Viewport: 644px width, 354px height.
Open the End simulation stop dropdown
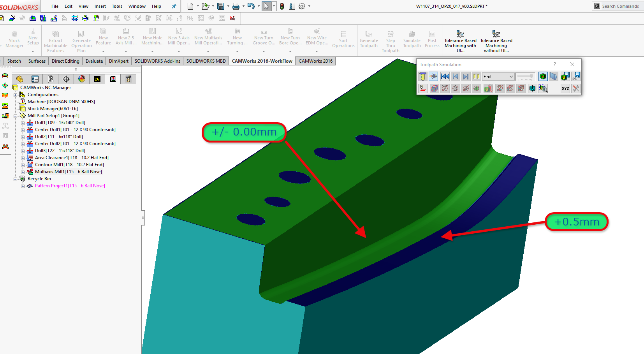(x=511, y=77)
